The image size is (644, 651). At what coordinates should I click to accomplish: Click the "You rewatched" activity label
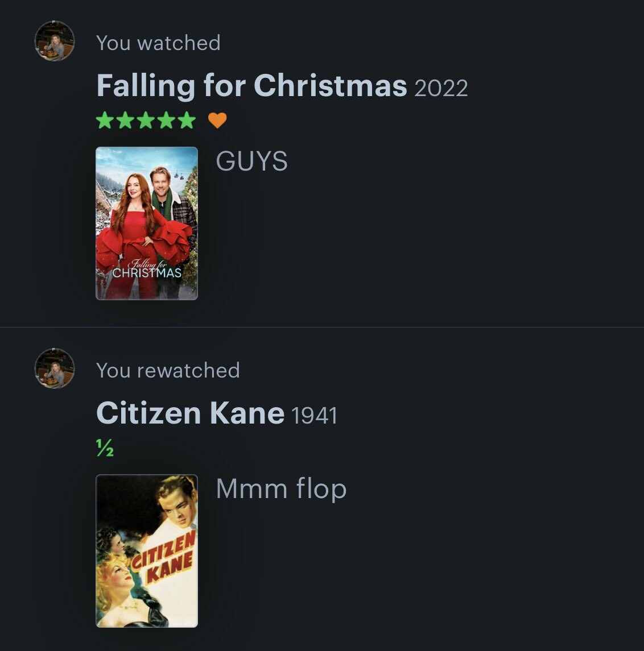(x=168, y=370)
